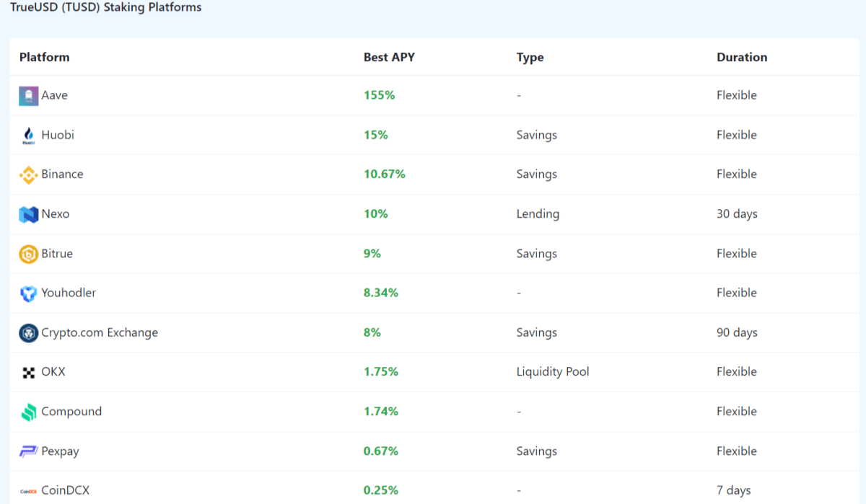Image resolution: width=866 pixels, height=504 pixels.
Task: Click the Nexo blue logo icon
Action: point(28,214)
